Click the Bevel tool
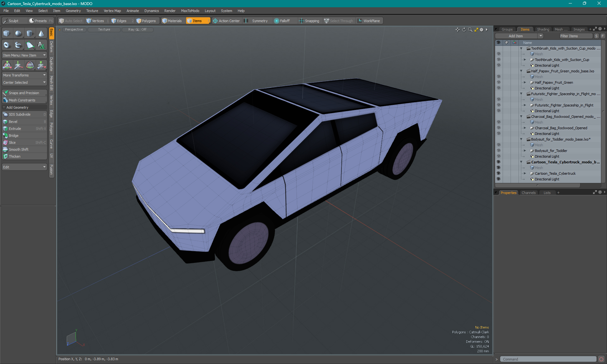This screenshot has height=364, width=607. [x=24, y=122]
